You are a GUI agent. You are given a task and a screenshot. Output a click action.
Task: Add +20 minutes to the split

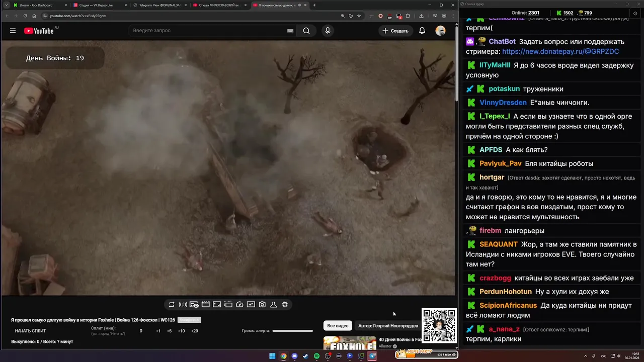(x=194, y=331)
